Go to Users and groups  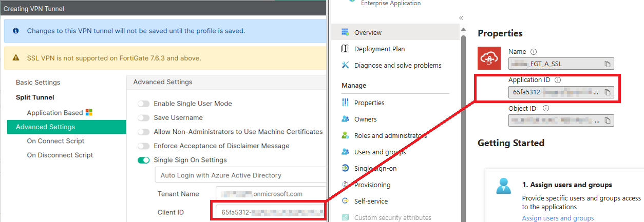pos(380,152)
